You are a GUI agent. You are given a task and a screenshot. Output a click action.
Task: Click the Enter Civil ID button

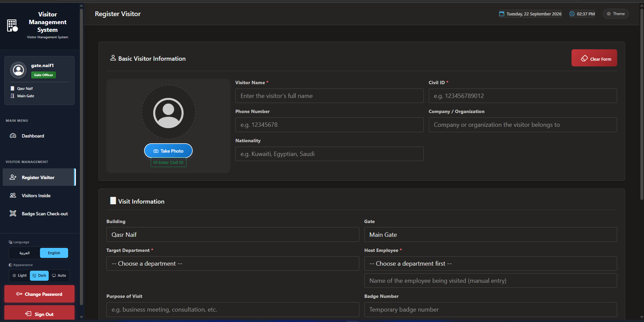point(169,162)
